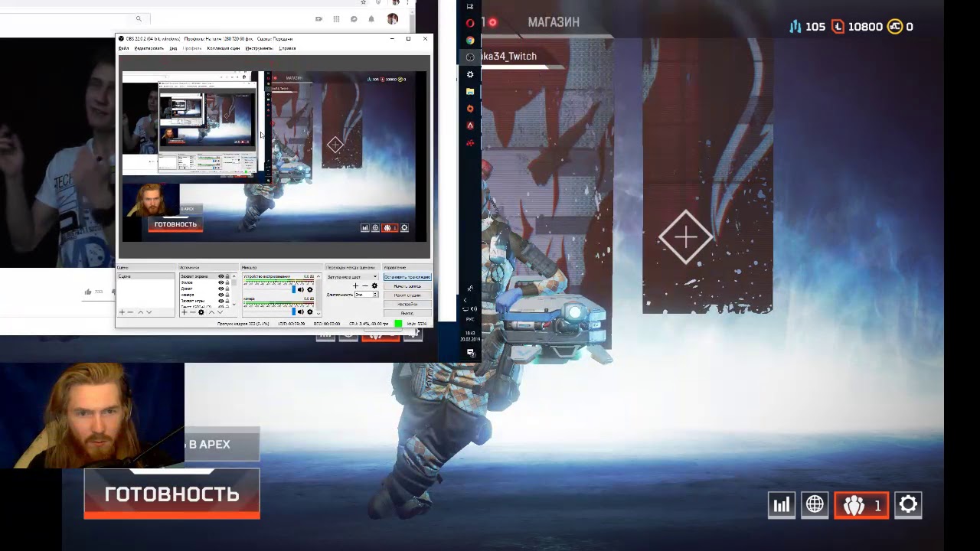Move the selected source down
Screen dimensions: 980x551
220,312
